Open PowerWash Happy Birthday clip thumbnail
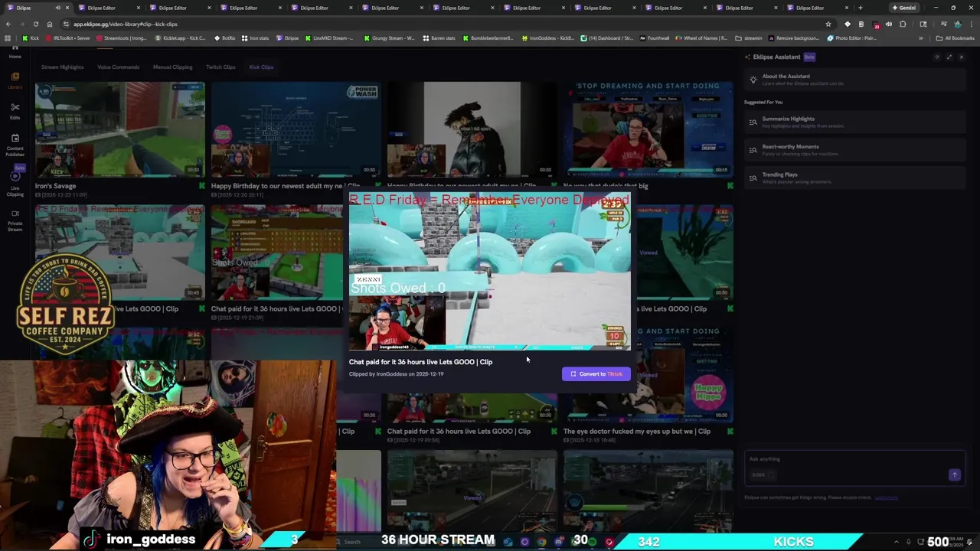The height and width of the screenshot is (551, 980). click(x=296, y=129)
